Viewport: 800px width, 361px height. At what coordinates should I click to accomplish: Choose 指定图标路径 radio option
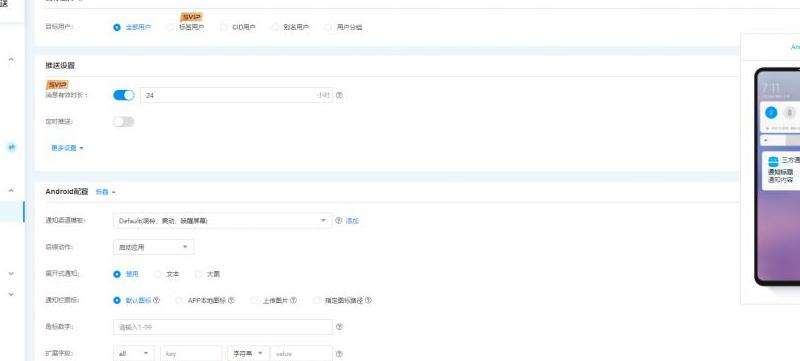pos(316,301)
